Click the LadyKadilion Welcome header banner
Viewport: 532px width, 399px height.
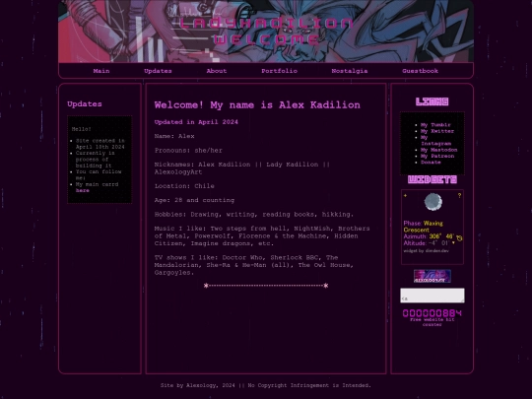coord(266,32)
